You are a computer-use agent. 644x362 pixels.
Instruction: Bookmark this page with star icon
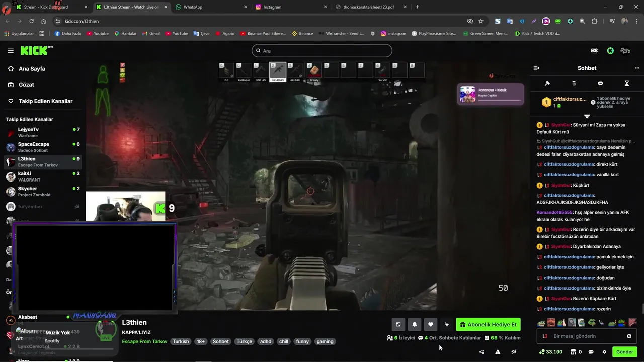[x=481, y=21]
